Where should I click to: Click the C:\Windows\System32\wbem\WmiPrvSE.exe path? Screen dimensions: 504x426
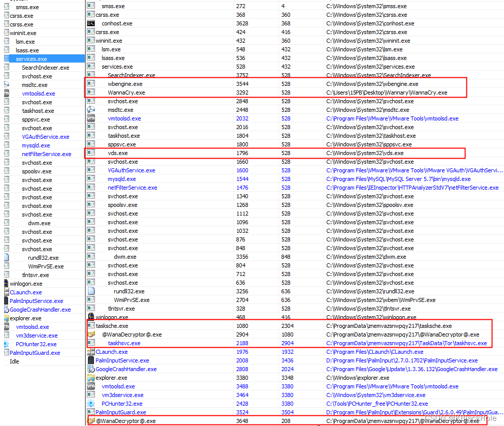coord(381,300)
